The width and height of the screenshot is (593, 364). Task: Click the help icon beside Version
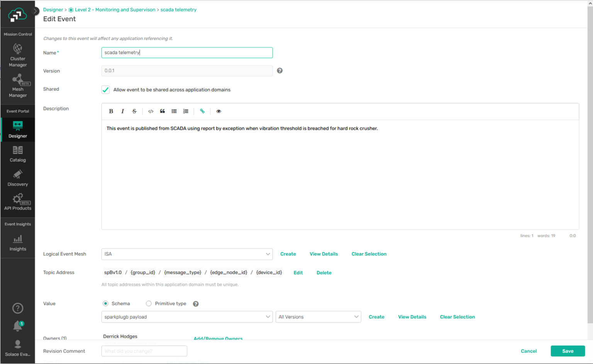coord(280,71)
